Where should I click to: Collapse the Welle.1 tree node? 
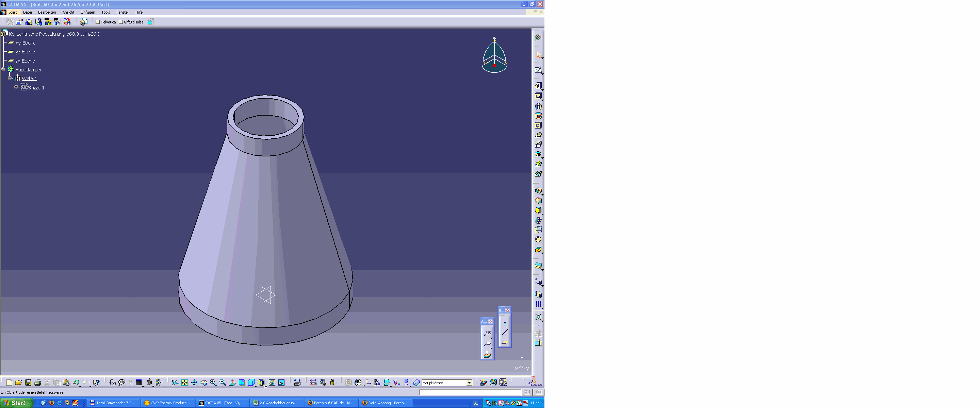pyautogui.click(x=10, y=78)
